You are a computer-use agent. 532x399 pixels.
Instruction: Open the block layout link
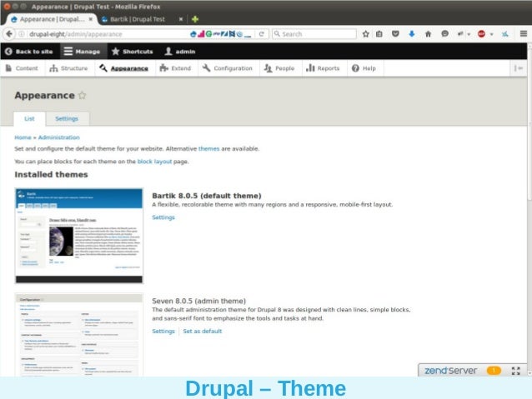click(155, 162)
